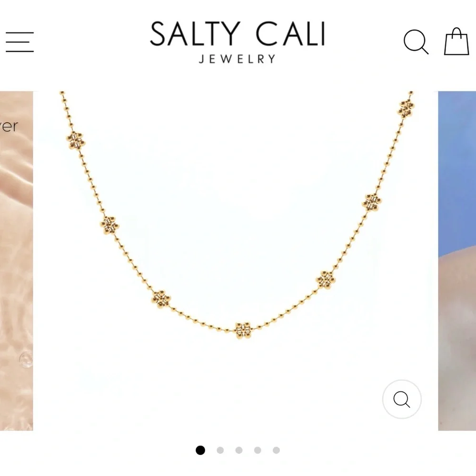Show the previous beige fabric product image
This screenshot has width=476, height=476.
(x=16, y=261)
